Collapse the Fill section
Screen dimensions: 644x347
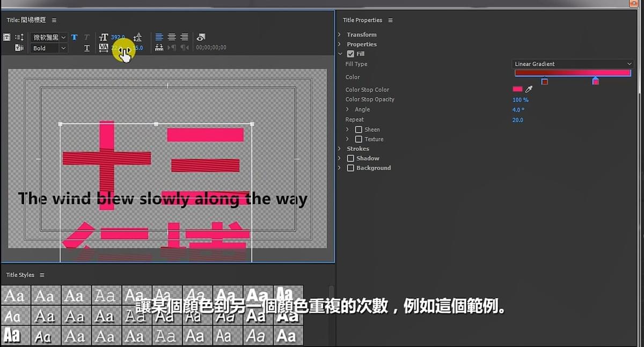pos(340,54)
